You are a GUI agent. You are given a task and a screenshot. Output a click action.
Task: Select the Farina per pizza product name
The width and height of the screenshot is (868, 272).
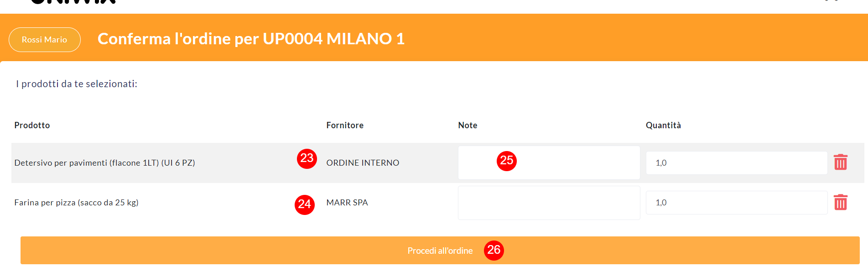tap(76, 203)
